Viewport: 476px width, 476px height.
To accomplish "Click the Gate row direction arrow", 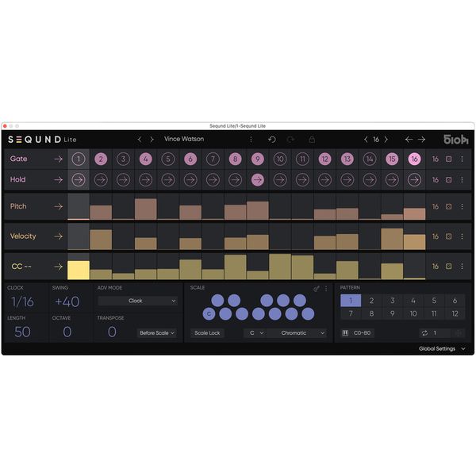I will pyautogui.click(x=58, y=159).
